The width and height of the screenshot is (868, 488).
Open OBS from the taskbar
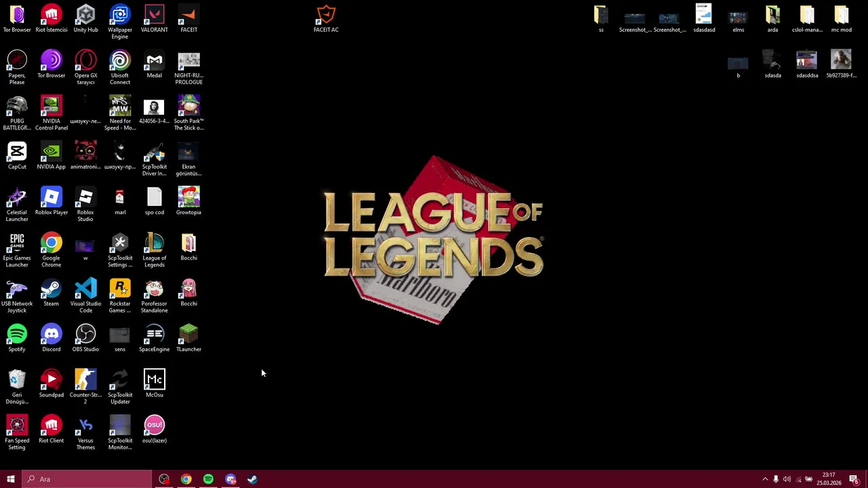(164, 479)
